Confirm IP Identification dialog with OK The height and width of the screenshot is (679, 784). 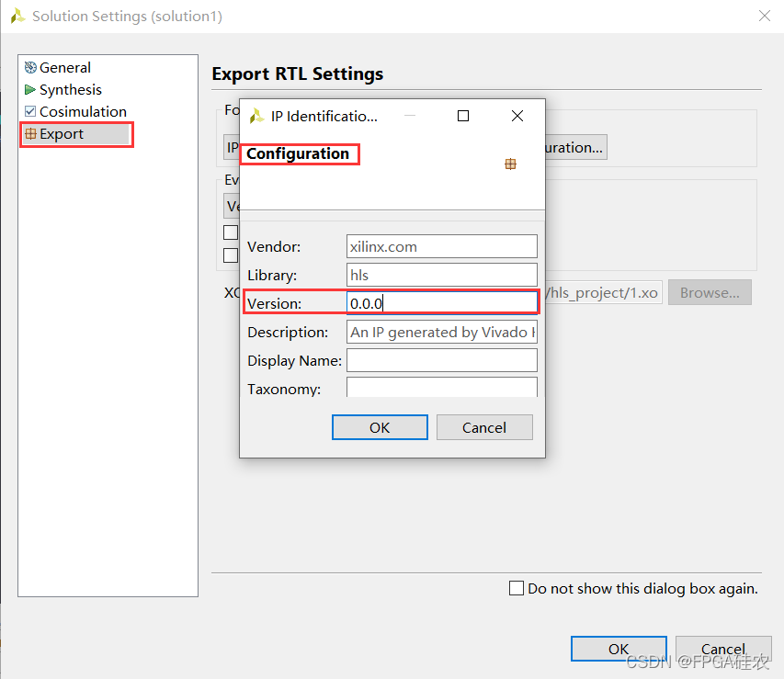click(380, 427)
